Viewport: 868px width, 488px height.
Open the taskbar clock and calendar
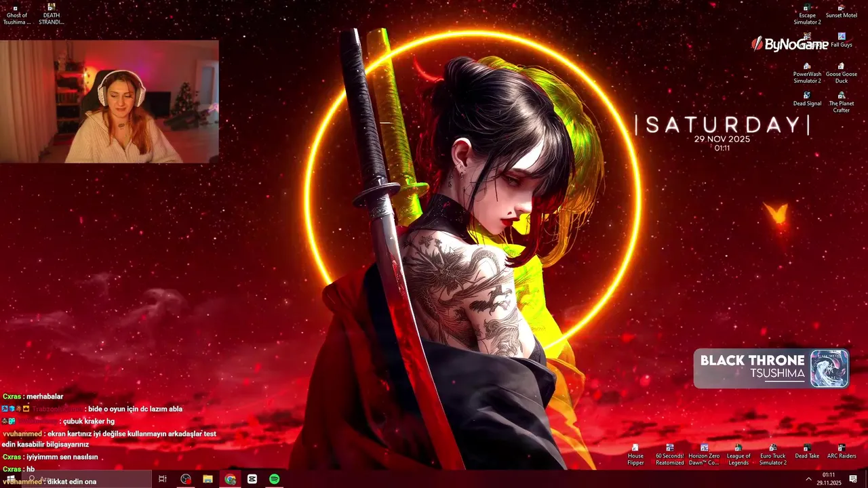(x=829, y=479)
